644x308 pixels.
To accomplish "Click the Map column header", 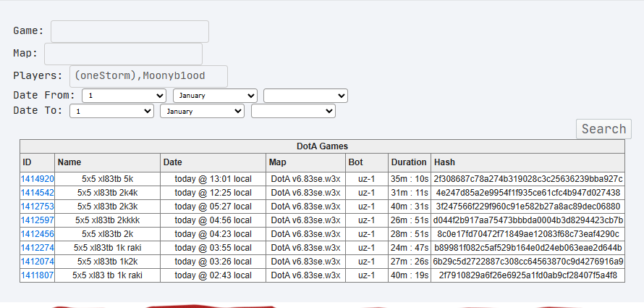I will (x=305, y=162).
